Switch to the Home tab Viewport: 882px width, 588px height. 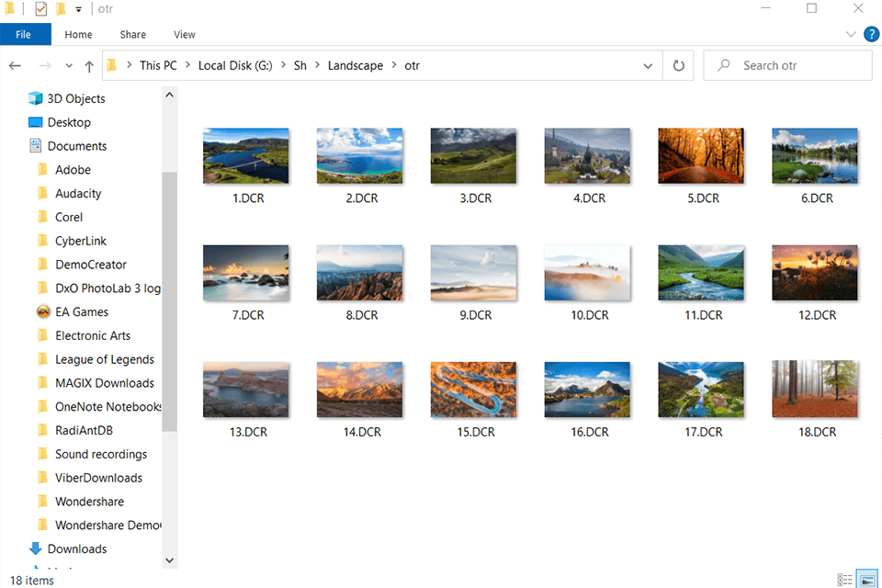click(78, 34)
